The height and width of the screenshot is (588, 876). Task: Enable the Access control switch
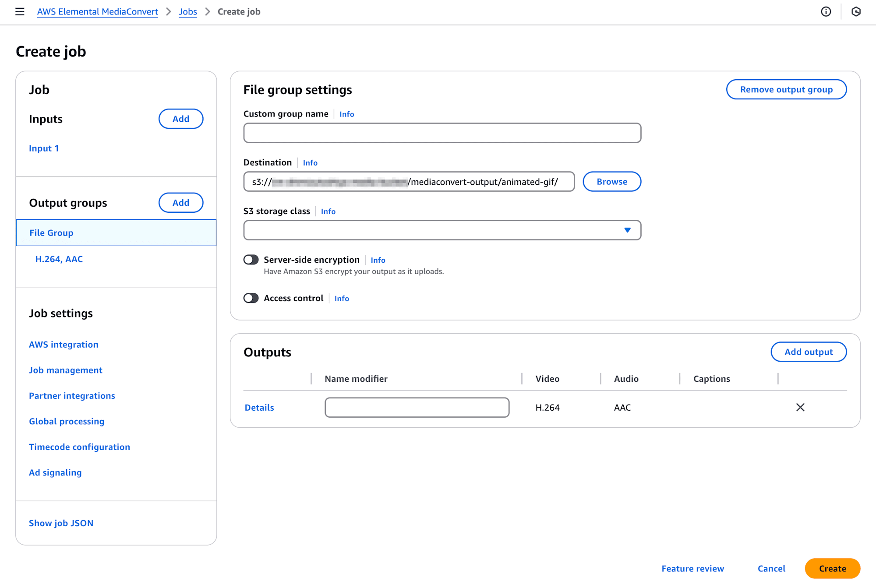[x=251, y=298]
